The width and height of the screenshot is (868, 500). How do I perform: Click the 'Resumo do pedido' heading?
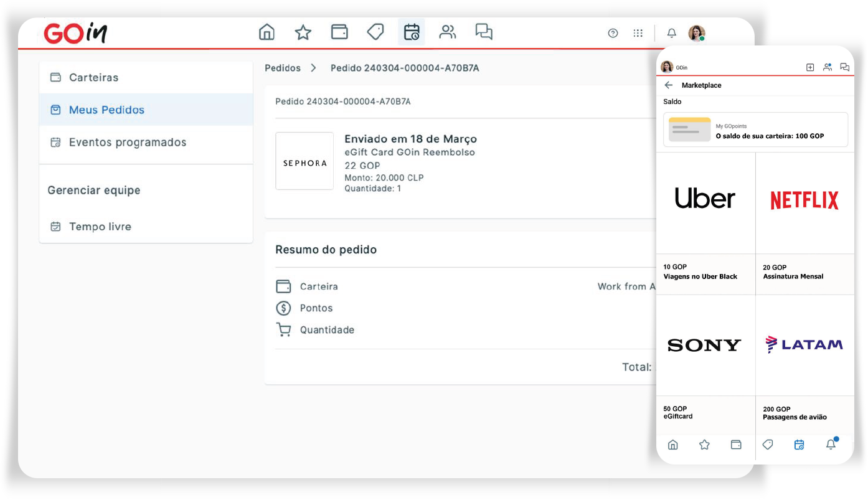326,250
